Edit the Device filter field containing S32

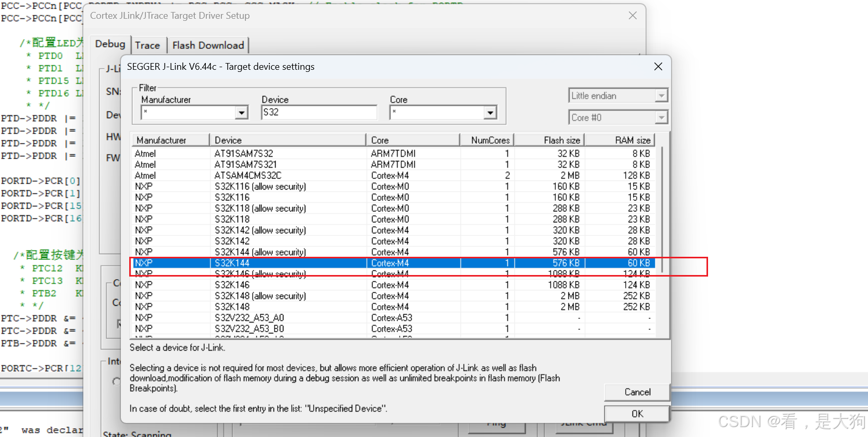[x=319, y=113]
